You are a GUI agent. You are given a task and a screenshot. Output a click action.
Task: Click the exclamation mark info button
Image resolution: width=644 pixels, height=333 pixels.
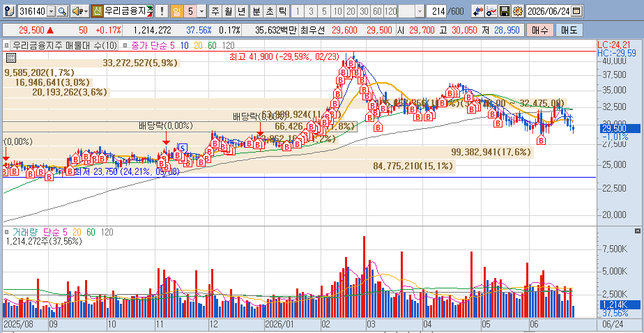(x=162, y=12)
